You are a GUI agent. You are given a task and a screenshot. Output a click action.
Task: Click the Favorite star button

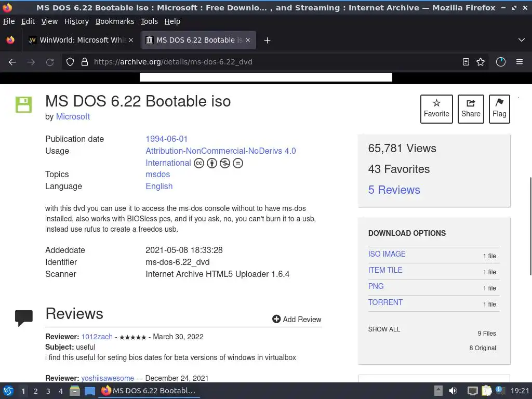[x=436, y=109]
